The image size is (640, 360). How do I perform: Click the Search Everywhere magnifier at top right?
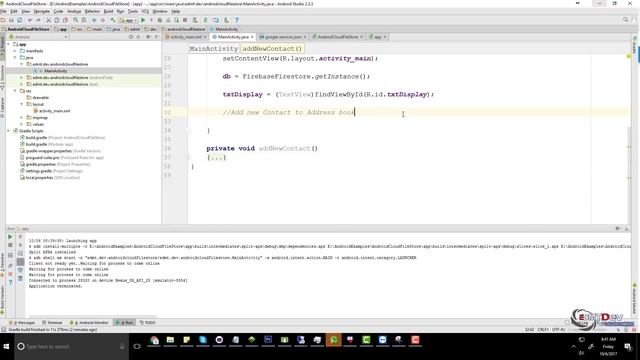point(625,20)
